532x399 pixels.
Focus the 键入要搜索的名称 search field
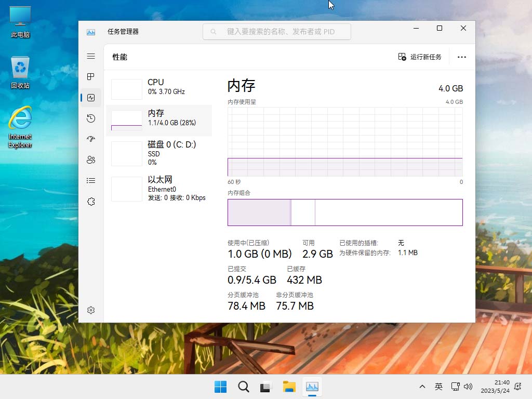click(x=277, y=32)
